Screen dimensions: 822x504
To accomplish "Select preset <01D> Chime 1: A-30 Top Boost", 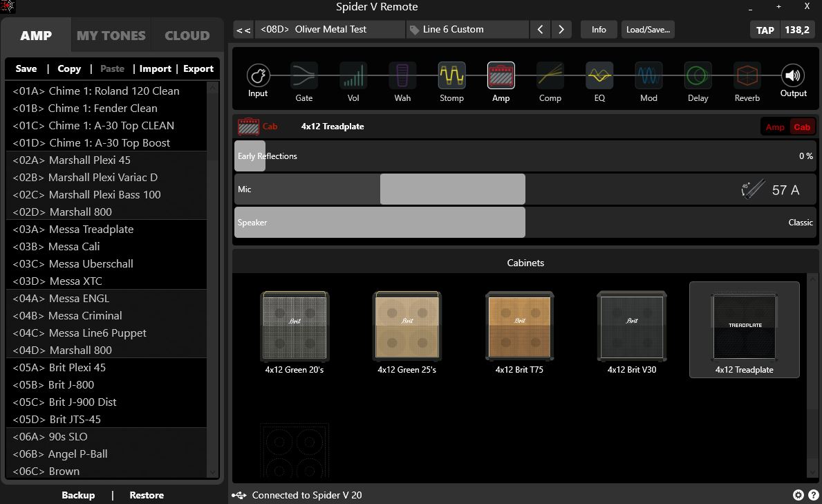I will pyautogui.click(x=106, y=142).
